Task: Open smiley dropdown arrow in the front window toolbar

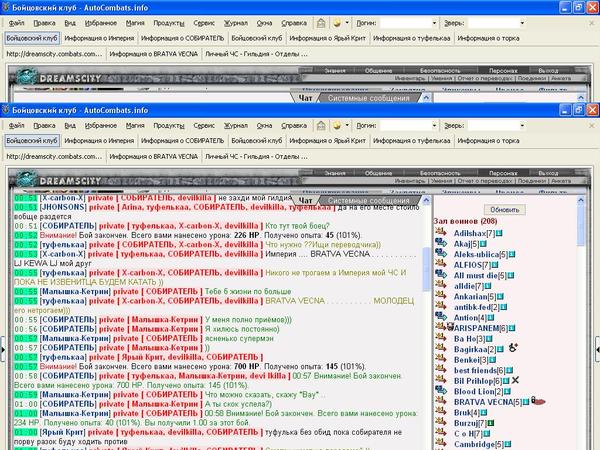Action: (347, 125)
